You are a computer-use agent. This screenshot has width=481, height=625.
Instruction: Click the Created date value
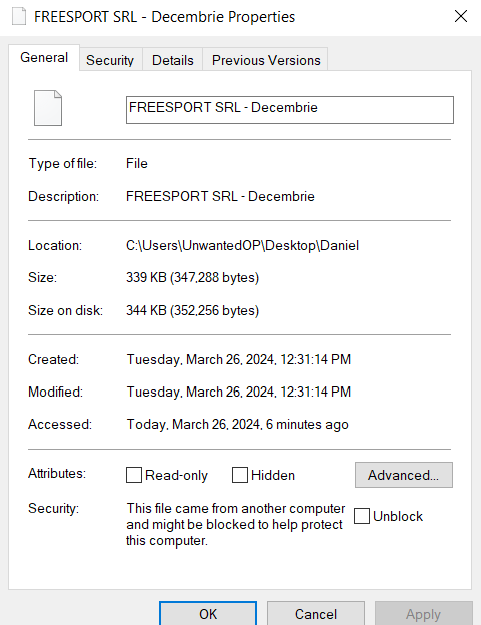pos(238,359)
